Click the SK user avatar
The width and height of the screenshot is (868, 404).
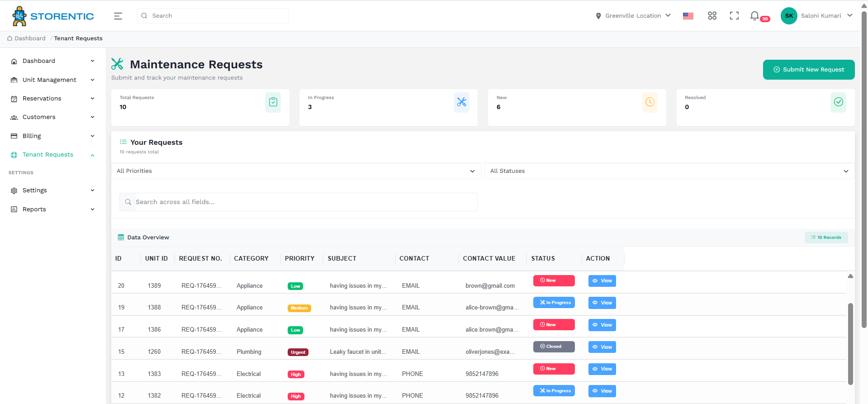789,16
